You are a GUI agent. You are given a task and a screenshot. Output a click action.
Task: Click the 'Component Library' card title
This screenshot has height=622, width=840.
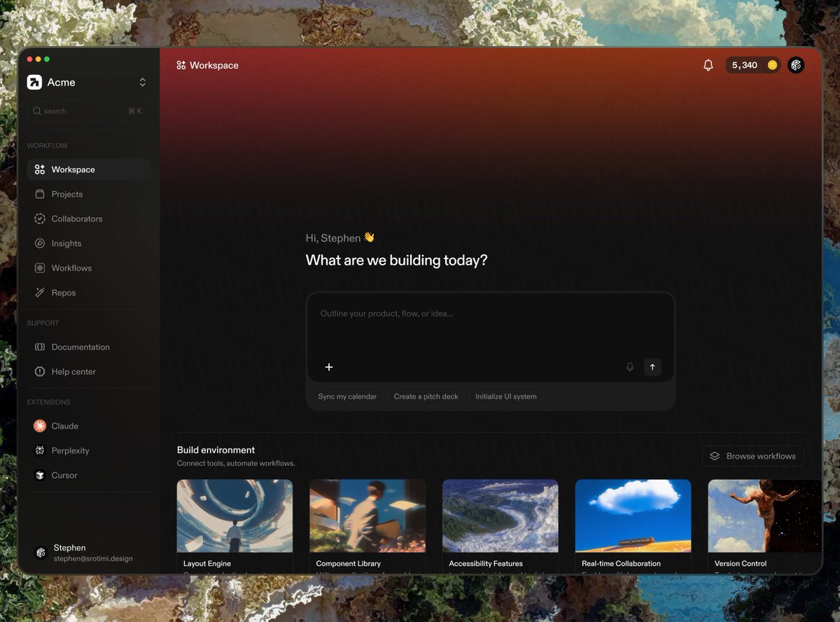click(x=349, y=563)
